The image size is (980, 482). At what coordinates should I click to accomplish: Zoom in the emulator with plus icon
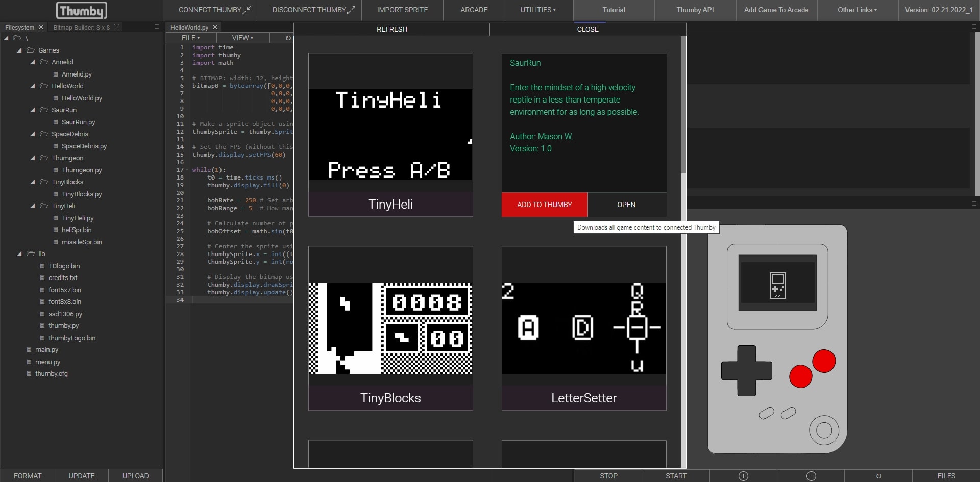coord(743,476)
